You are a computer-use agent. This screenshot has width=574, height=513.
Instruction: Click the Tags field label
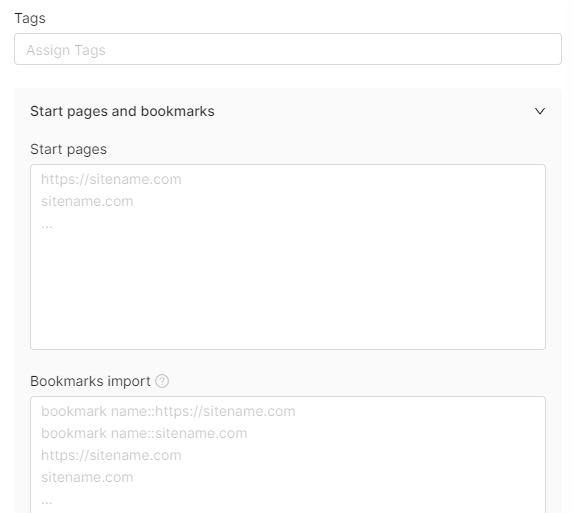point(30,18)
